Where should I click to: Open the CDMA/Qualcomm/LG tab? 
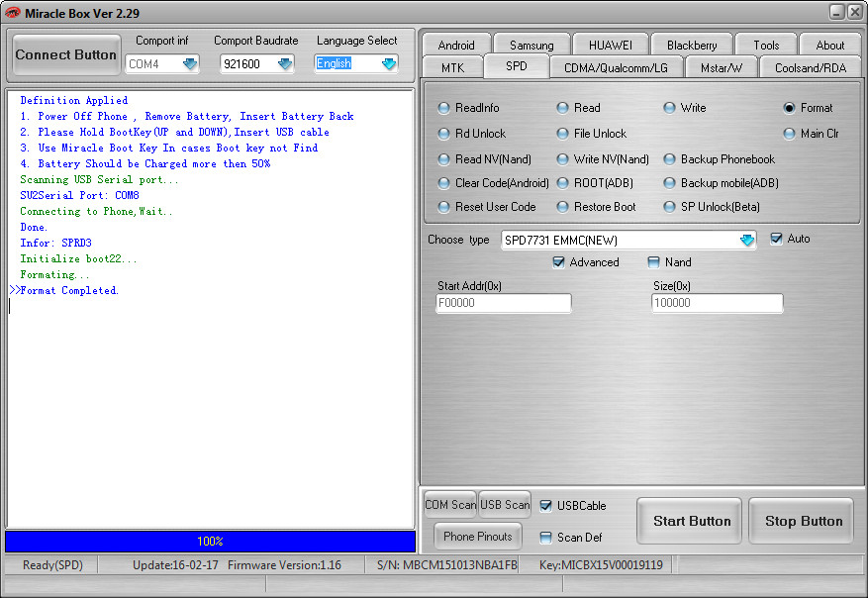[616, 67]
